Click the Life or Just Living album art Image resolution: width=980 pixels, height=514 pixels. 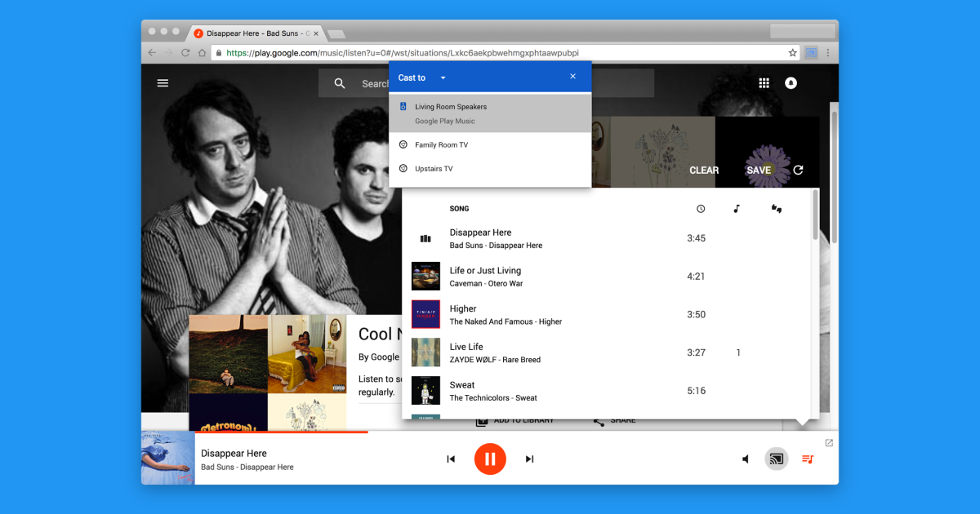pos(425,276)
